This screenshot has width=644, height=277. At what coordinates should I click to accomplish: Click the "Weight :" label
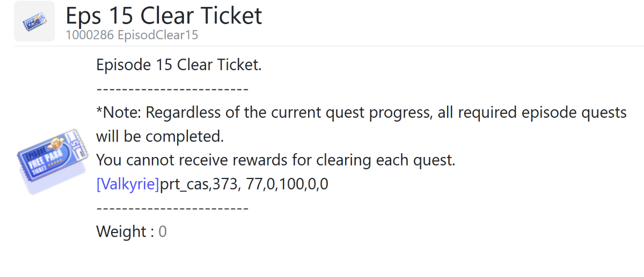(125, 231)
